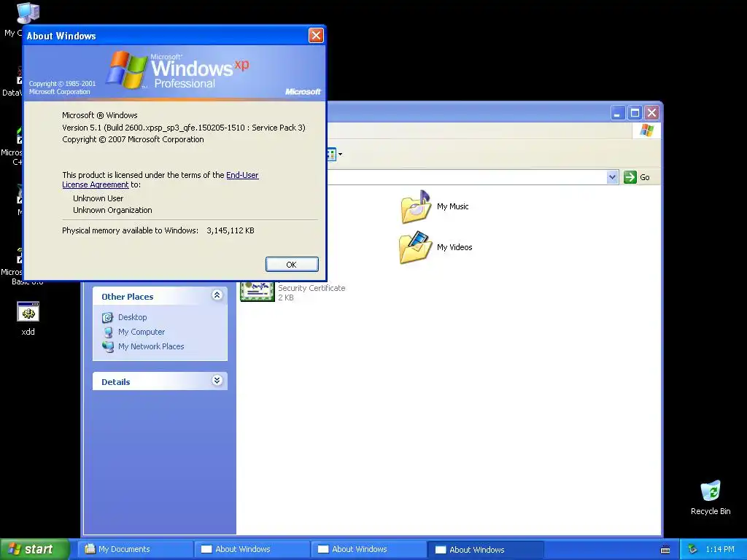Click the My Music label
Image resolution: width=747 pixels, height=560 pixels.
coord(452,206)
